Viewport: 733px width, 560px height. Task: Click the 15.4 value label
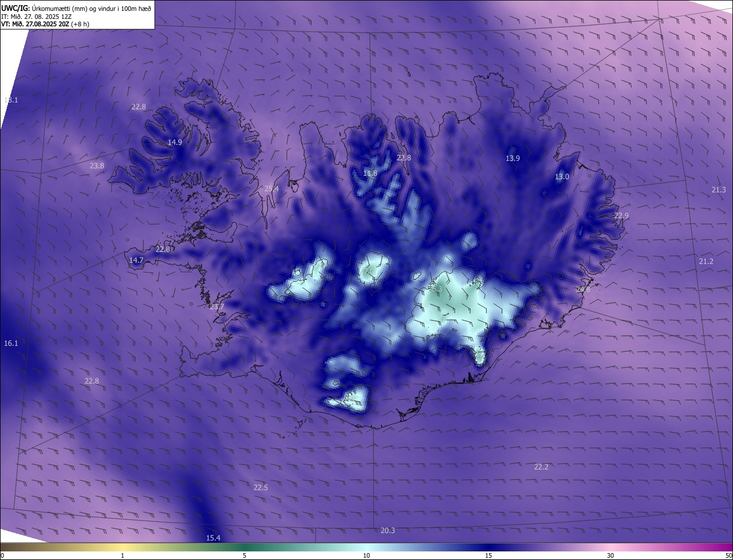[x=213, y=538]
